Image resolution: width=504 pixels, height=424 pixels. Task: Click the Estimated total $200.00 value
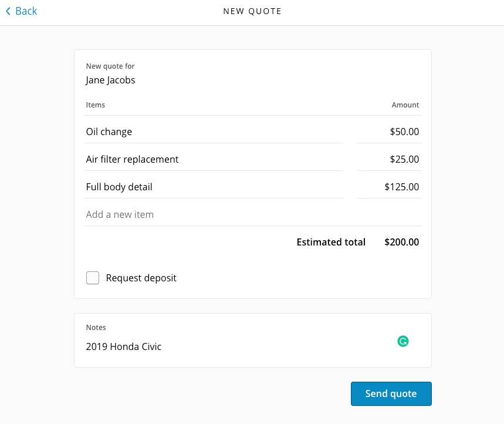[x=401, y=242]
